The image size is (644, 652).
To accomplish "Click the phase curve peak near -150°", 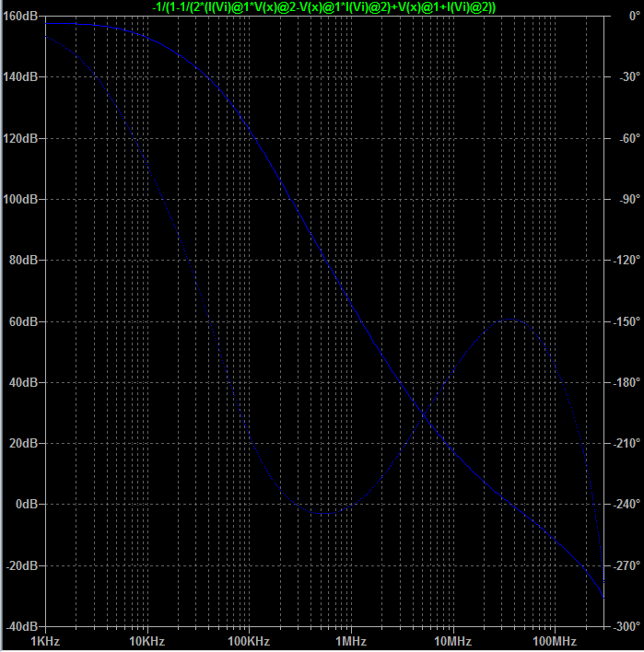I will tap(511, 319).
